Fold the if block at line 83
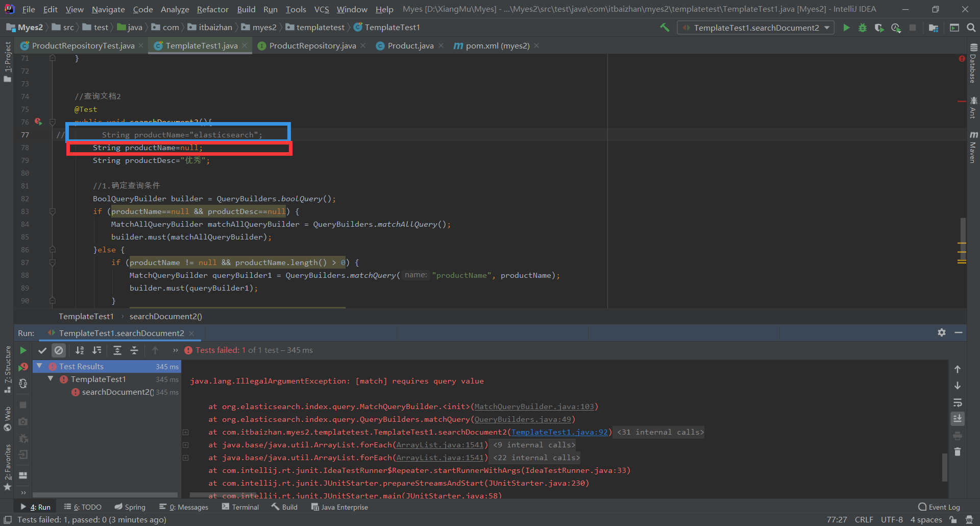The width and height of the screenshot is (980, 526). click(x=53, y=211)
